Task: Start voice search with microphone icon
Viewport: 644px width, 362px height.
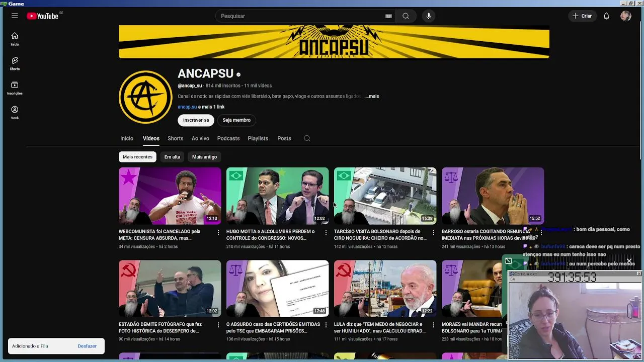Action: click(429, 16)
